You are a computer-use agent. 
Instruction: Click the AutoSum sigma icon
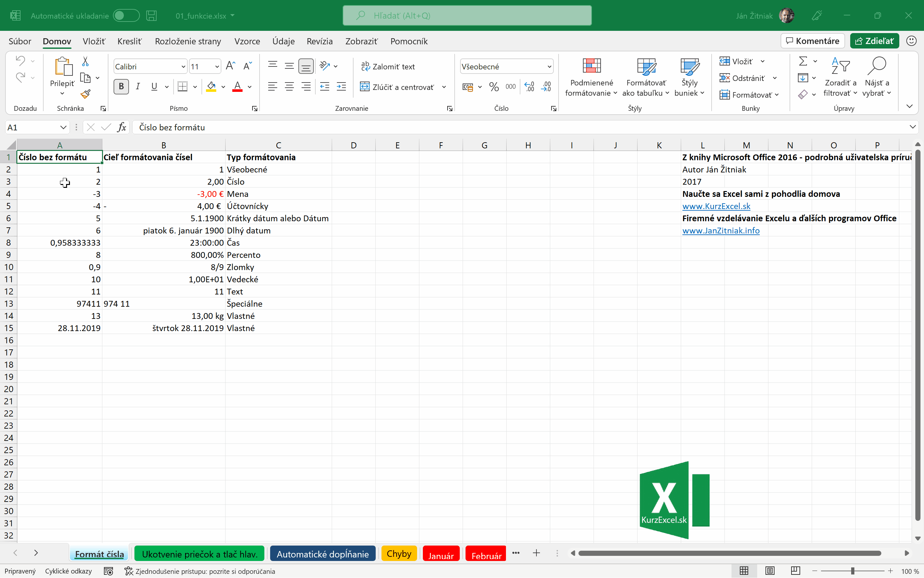(803, 61)
